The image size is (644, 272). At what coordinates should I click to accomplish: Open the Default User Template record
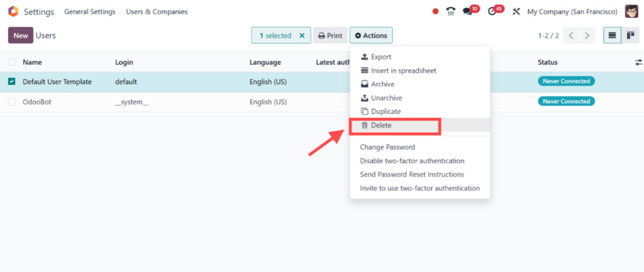click(x=57, y=82)
